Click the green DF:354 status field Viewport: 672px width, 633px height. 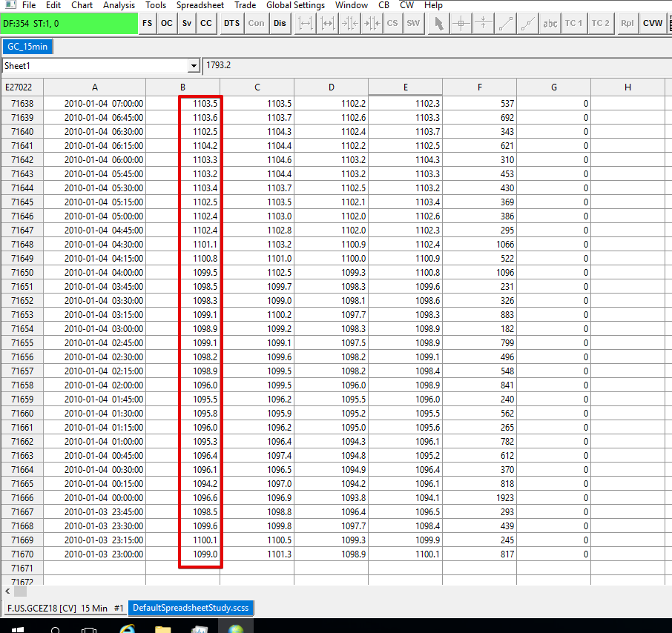pos(69,24)
